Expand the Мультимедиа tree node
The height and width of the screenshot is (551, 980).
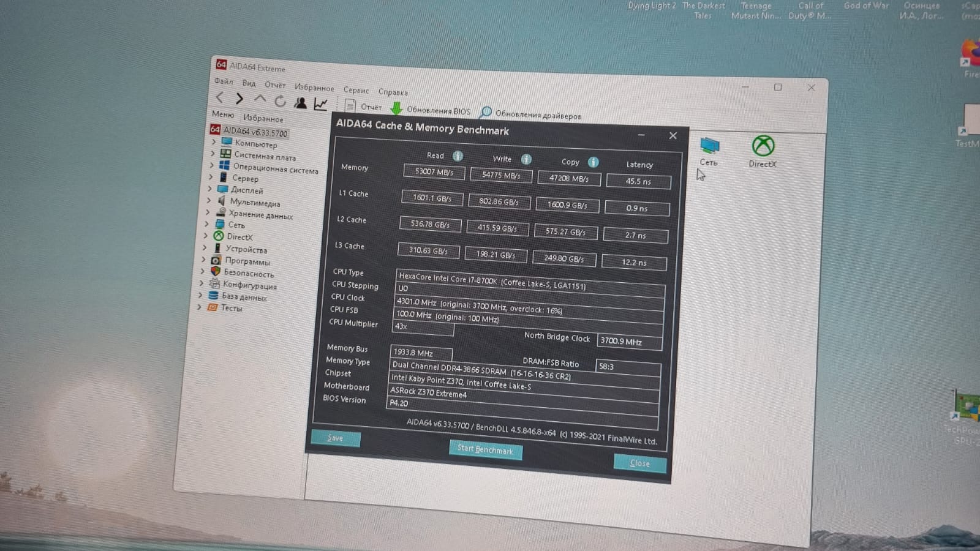coord(208,200)
